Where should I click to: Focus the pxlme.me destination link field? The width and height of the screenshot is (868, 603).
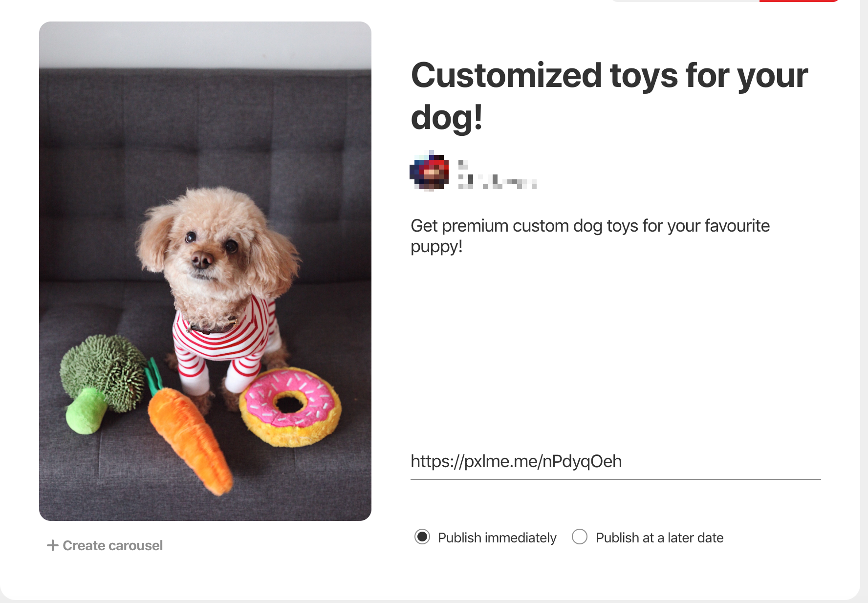tap(615, 461)
